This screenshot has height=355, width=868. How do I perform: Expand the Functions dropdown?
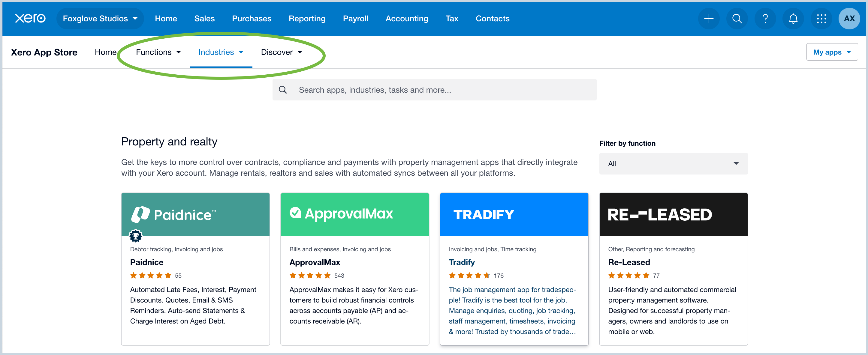[x=158, y=52]
